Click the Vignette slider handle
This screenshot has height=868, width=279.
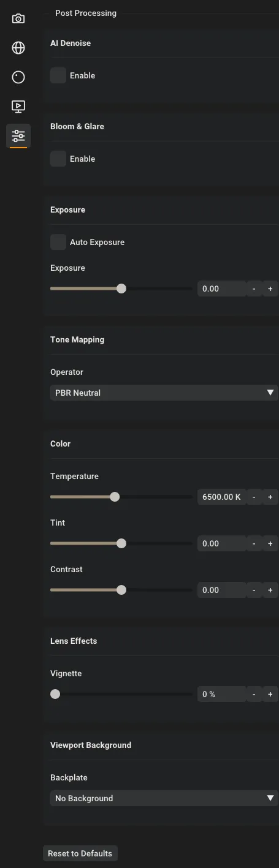pyautogui.click(x=55, y=694)
